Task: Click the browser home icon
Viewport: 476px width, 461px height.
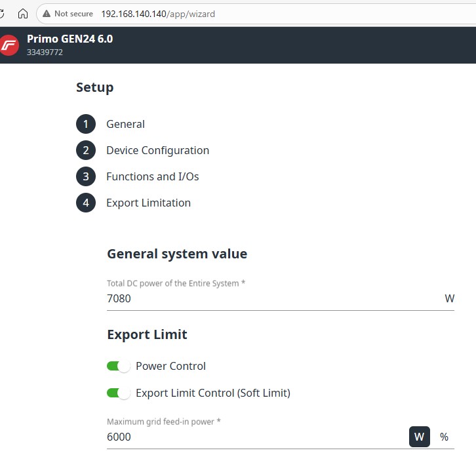Action: click(23, 13)
